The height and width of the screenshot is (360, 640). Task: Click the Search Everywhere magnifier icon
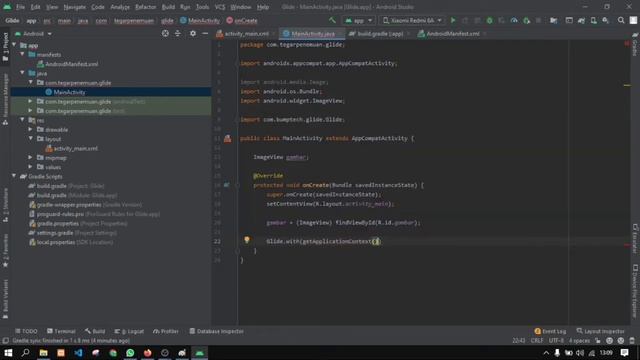click(x=621, y=20)
